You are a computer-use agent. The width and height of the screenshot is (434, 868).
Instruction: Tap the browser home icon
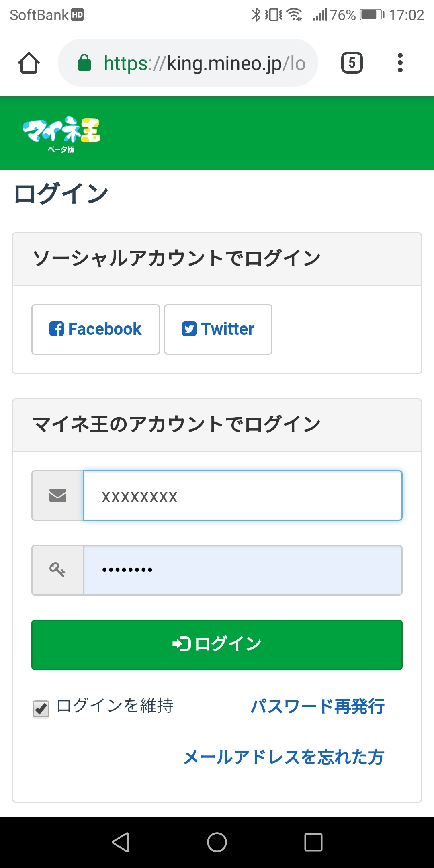(29, 63)
